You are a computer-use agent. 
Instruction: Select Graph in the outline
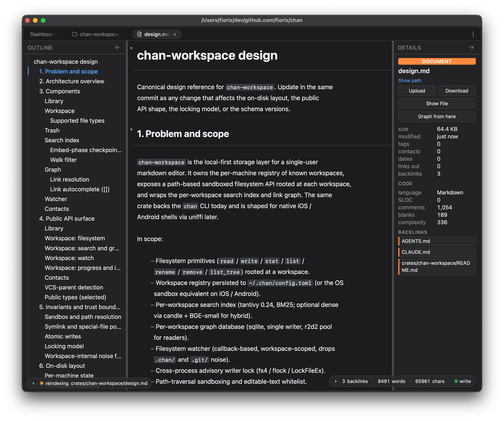coord(53,170)
